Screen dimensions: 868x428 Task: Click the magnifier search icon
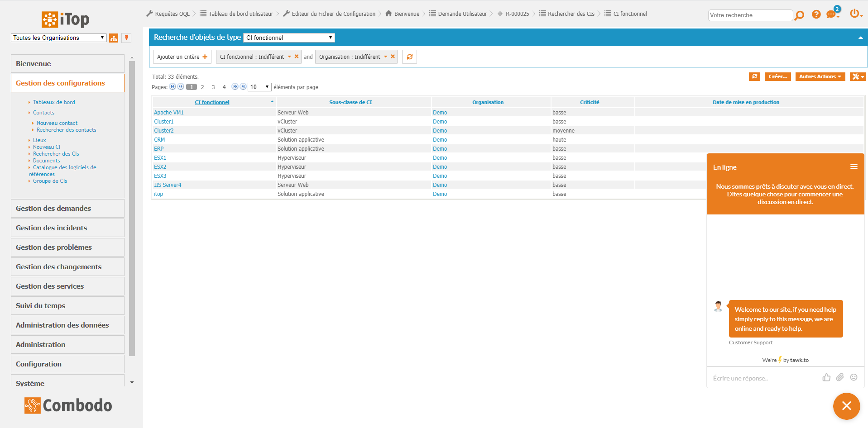tap(800, 15)
